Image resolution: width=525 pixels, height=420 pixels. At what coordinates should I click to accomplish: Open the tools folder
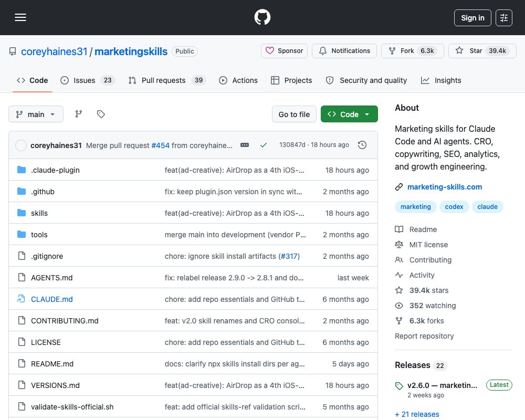39,235
